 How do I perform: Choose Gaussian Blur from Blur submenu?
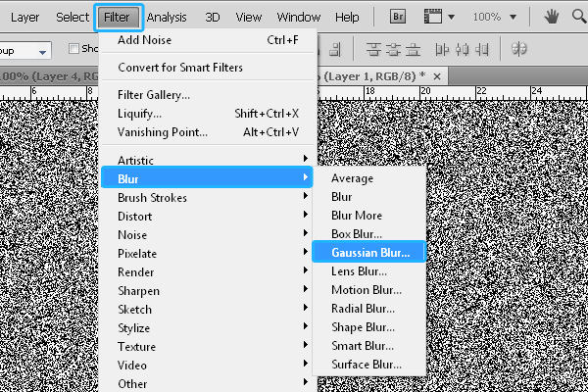[369, 253]
